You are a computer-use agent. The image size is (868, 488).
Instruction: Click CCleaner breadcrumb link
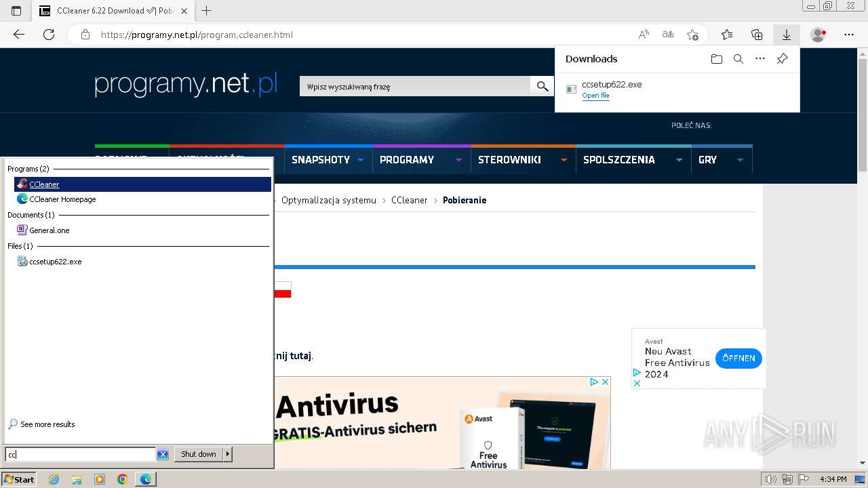tap(410, 200)
